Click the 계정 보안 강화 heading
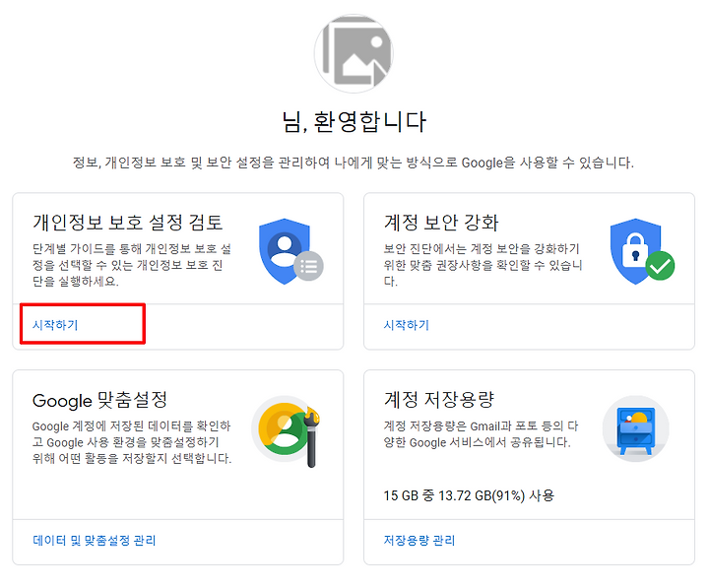The width and height of the screenshot is (709, 588). (441, 222)
